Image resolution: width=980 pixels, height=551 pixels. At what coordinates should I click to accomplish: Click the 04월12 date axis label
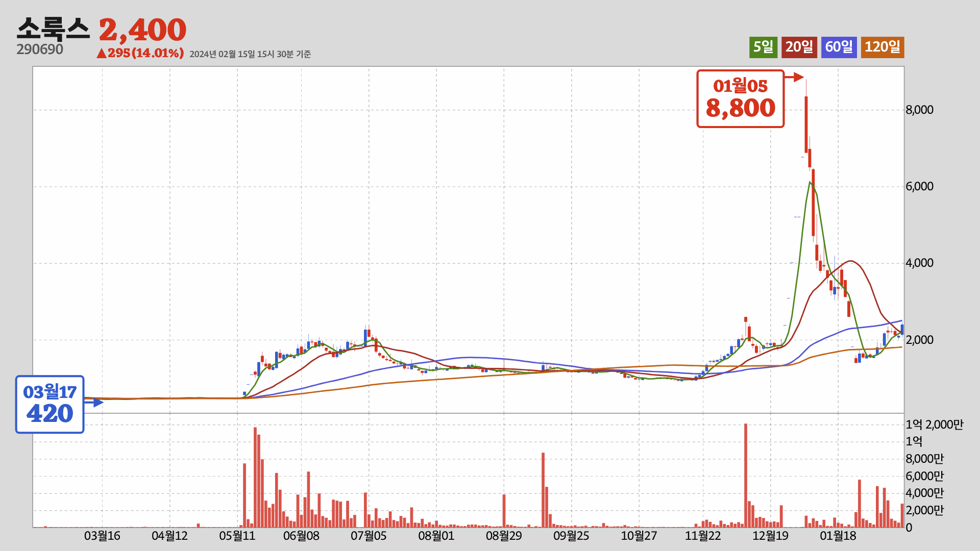170,536
